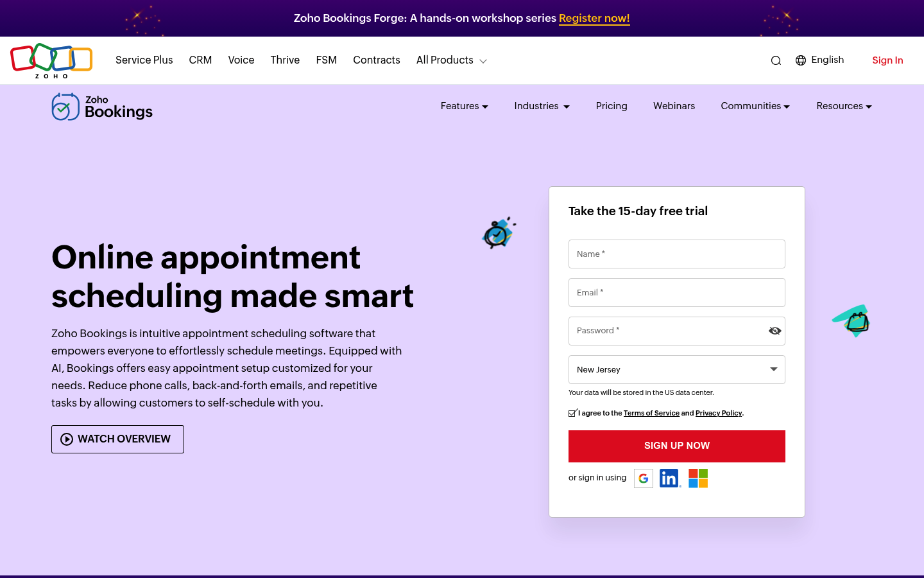924x578 pixels.
Task: Toggle password visibility with eye icon
Action: click(774, 331)
